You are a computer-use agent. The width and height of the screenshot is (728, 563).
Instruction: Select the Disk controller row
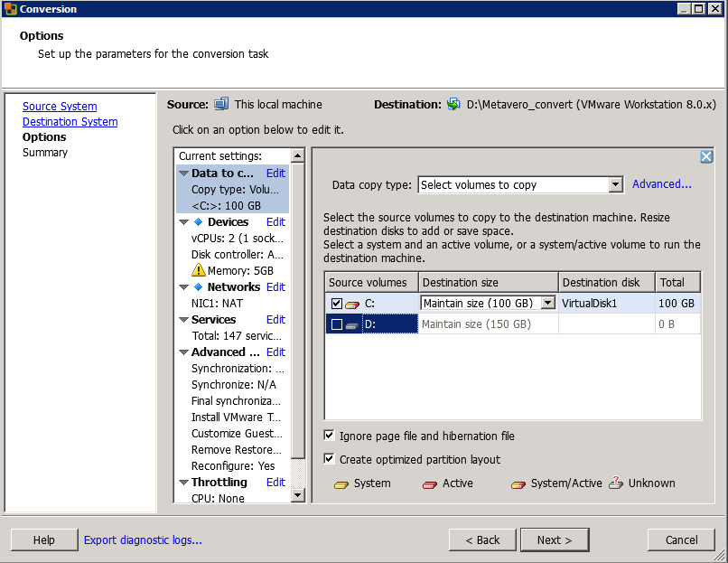pyautogui.click(x=232, y=254)
